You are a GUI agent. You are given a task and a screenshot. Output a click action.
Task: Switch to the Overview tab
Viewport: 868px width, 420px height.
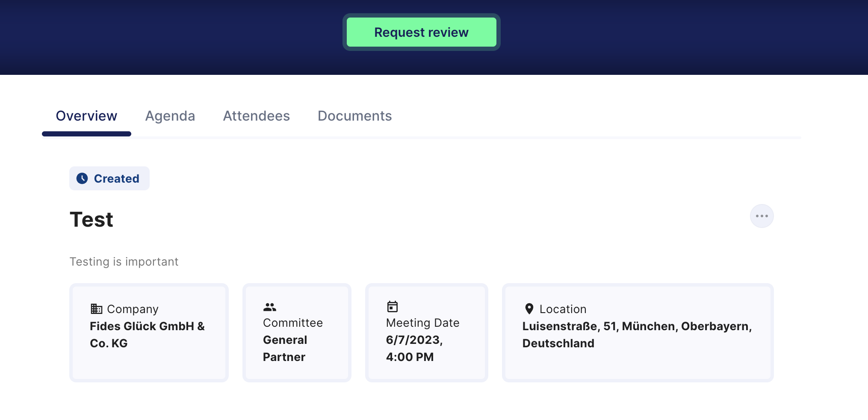[x=86, y=116]
